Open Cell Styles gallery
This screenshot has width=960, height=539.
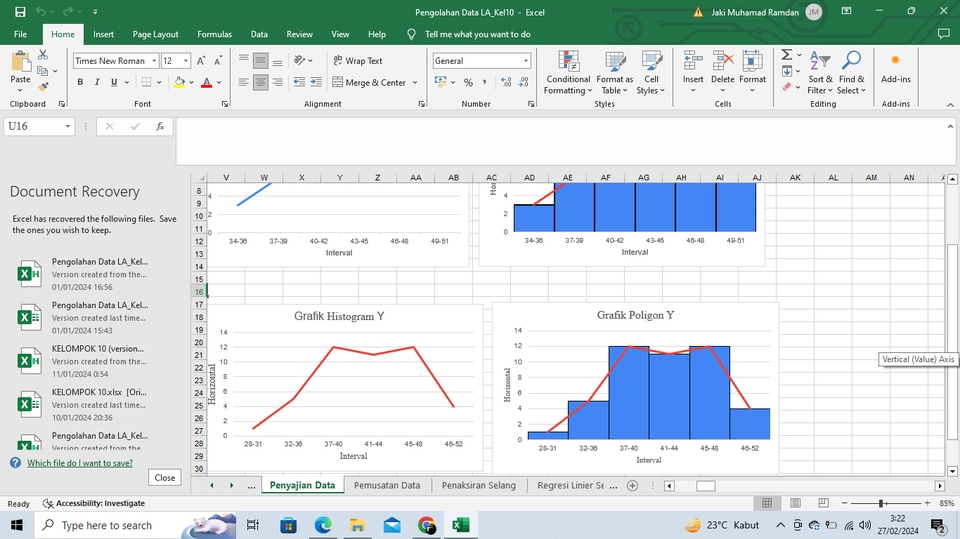(x=651, y=73)
